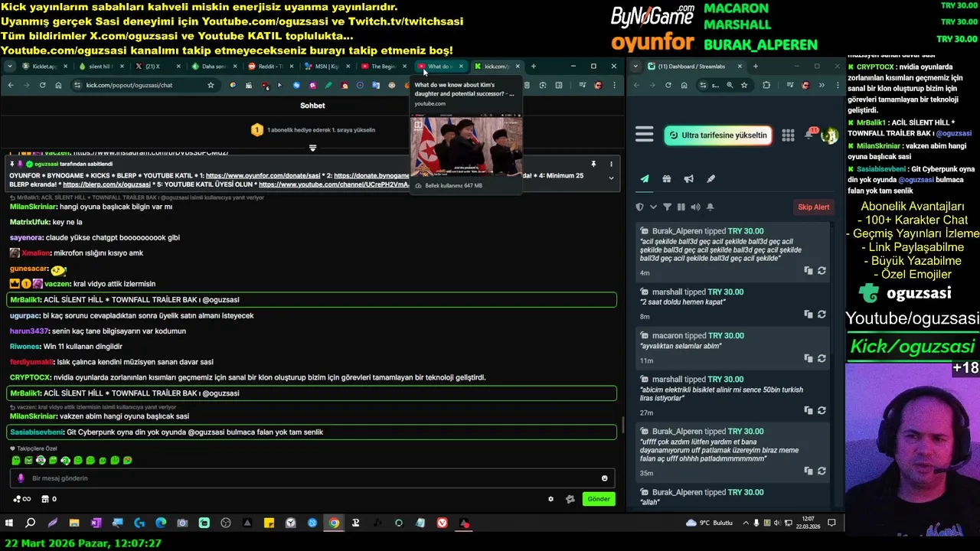Select the paper plane recent events tab

(x=645, y=179)
